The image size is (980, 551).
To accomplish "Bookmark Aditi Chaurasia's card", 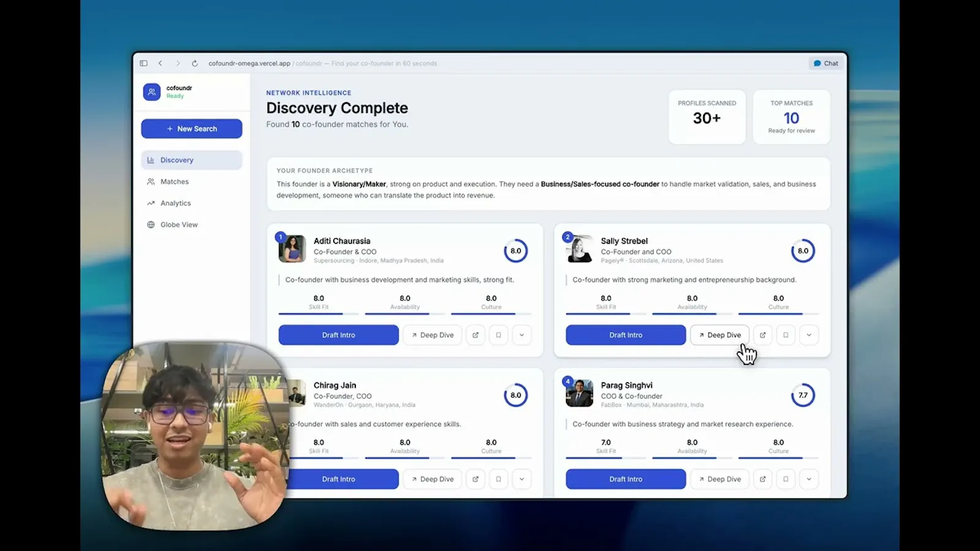I will tap(499, 335).
